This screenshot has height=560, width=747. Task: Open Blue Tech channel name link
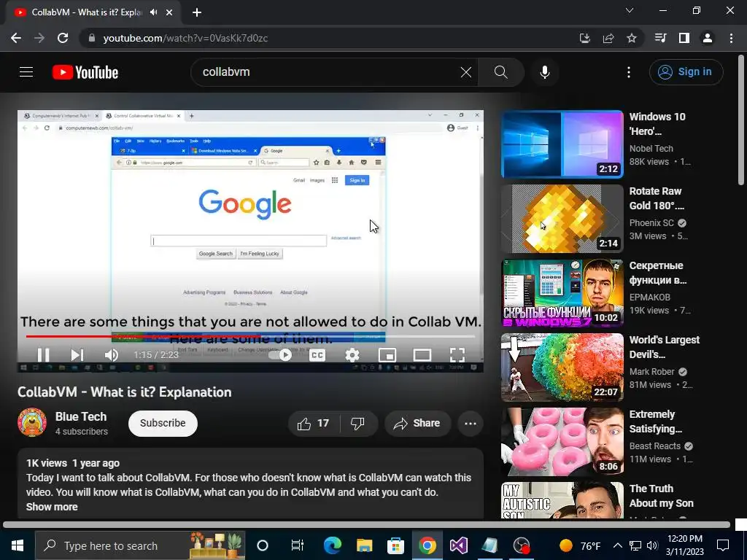point(81,416)
